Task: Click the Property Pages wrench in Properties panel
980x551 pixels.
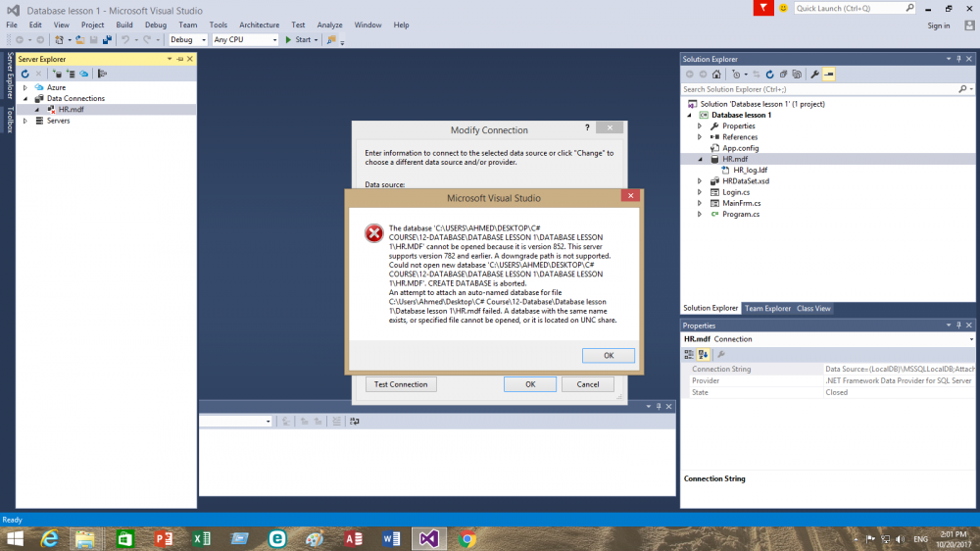Action: (721, 355)
